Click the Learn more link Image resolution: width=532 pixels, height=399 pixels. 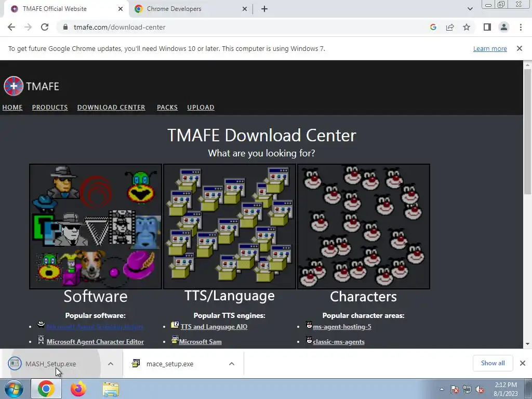tap(490, 48)
